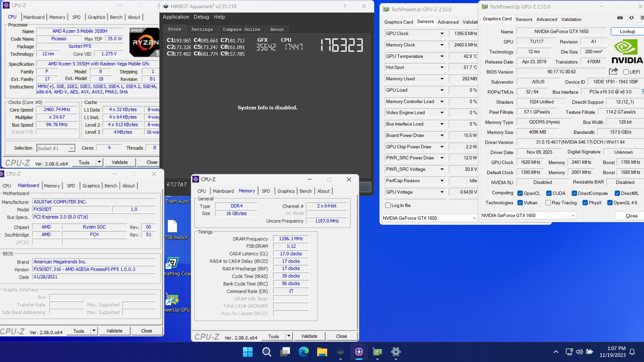Help button in Aquamark title bar
644x362 pixels.
coord(345,6)
